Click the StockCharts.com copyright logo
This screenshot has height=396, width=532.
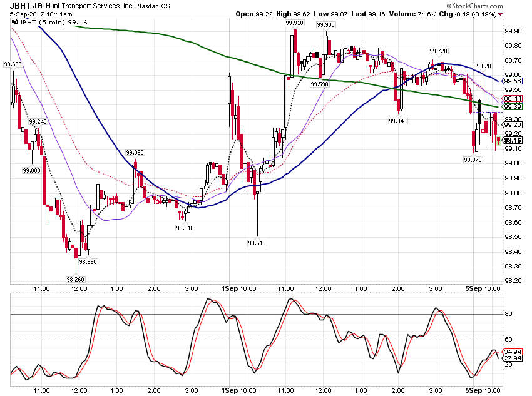pos(474,6)
